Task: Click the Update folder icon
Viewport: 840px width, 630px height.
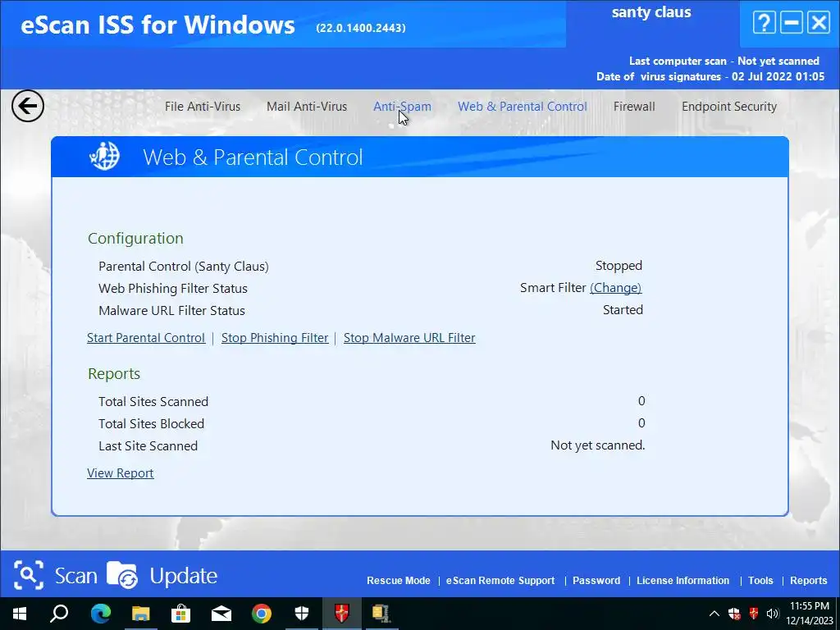Action: pos(122,575)
